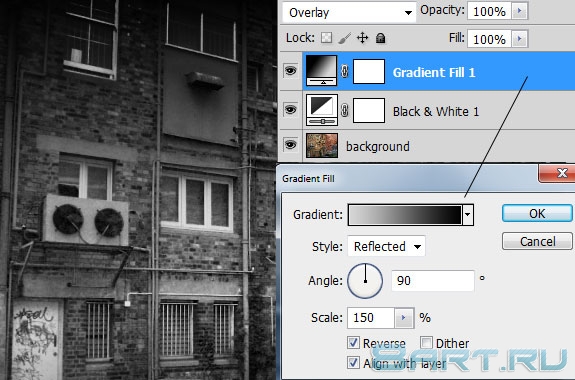
Task: Click the lock position move icon
Action: click(363, 37)
